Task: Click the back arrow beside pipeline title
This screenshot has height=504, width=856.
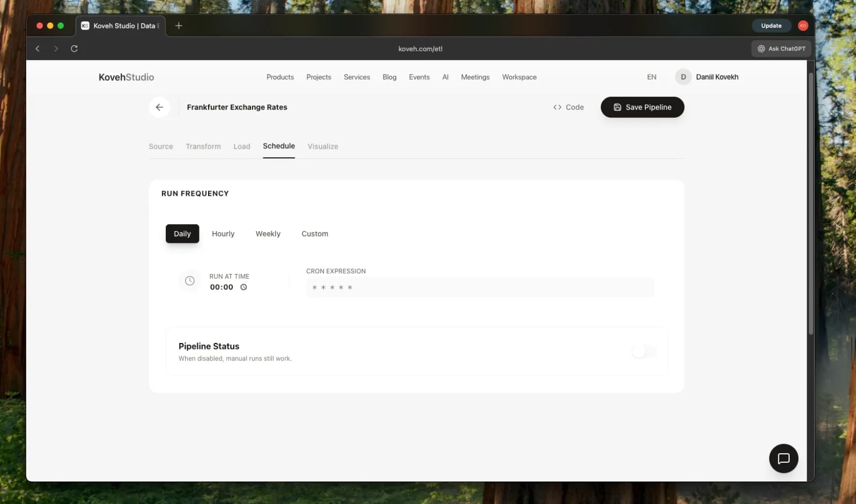Action: pos(159,107)
